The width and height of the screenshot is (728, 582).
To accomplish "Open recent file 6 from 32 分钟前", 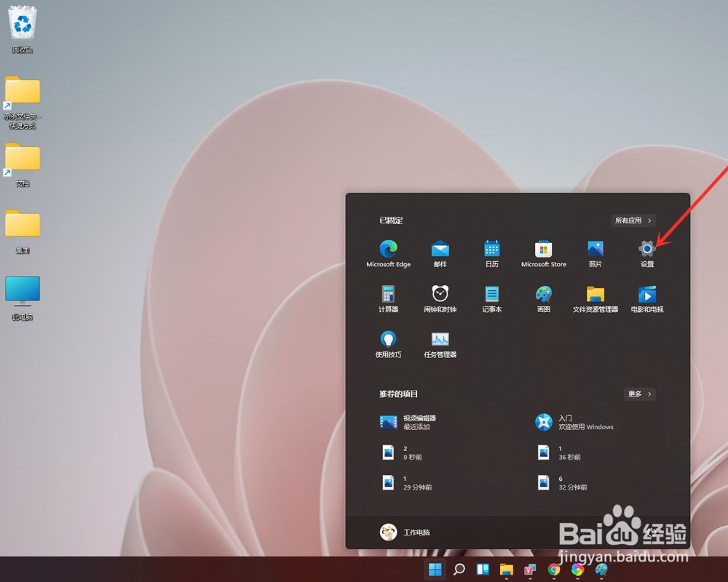I will point(562,482).
